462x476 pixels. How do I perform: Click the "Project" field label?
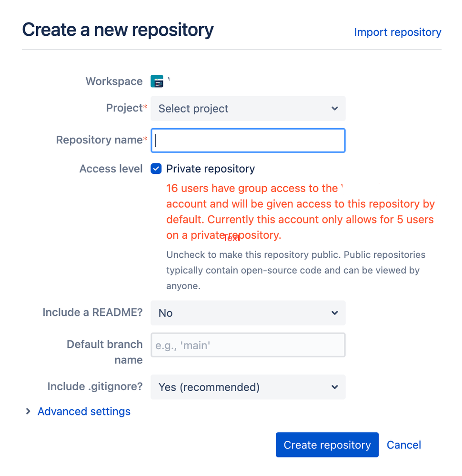click(x=124, y=108)
